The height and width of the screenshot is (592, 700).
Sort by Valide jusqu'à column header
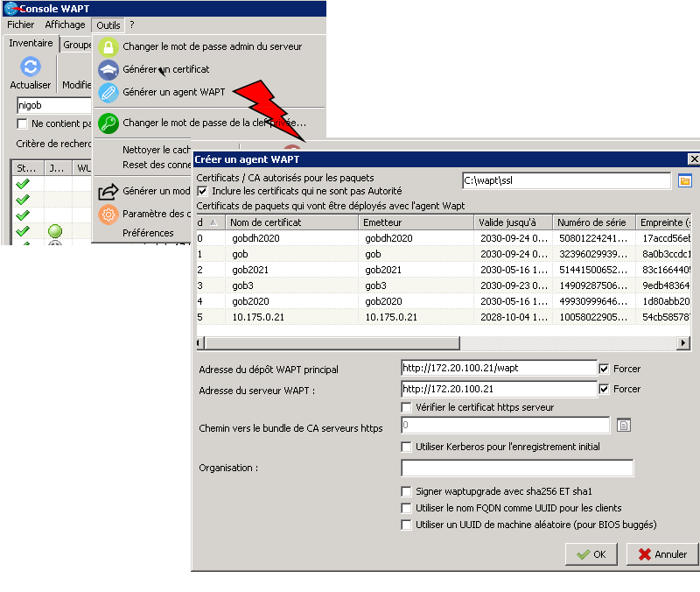coord(512,222)
